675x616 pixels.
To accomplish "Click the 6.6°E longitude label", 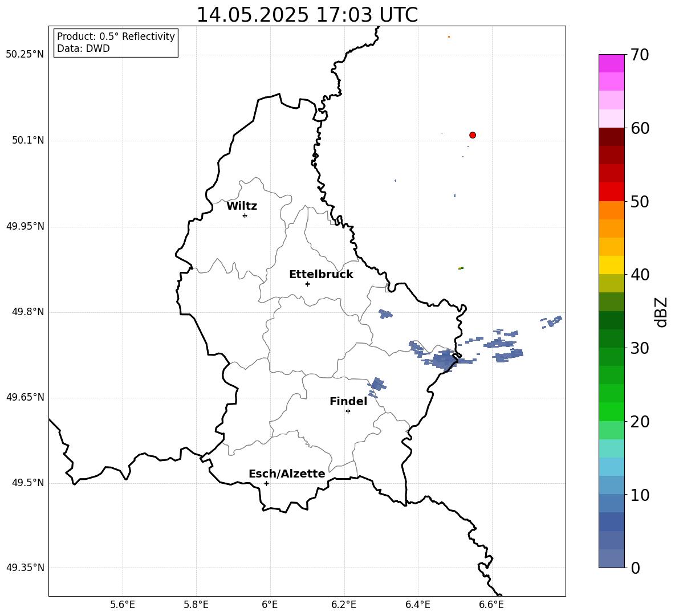I will click(491, 605).
